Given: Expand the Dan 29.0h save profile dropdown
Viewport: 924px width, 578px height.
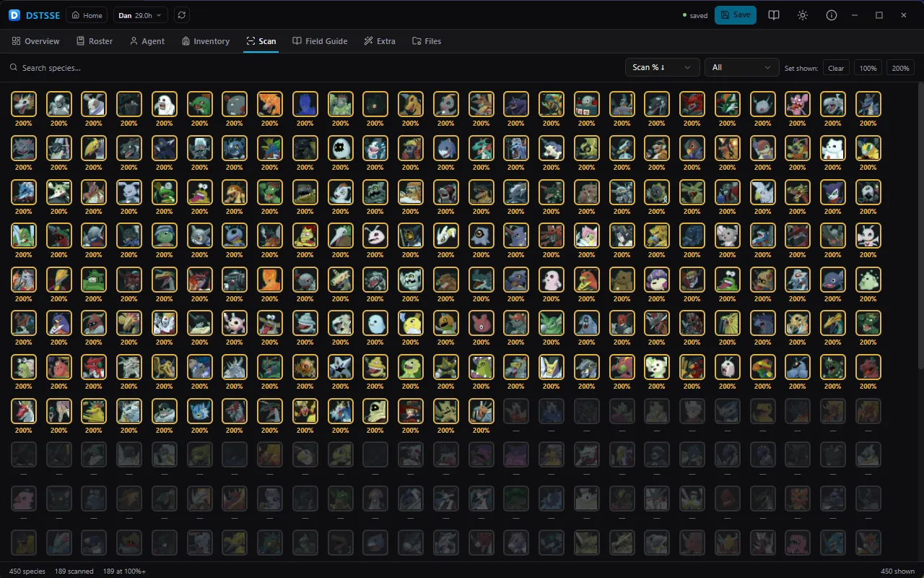Looking at the screenshot, I should (141, 15).
